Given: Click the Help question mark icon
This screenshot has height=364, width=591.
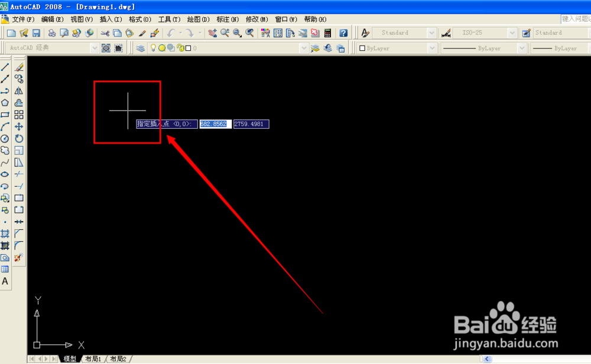Looking at the screenshot, I should point(343,33).
